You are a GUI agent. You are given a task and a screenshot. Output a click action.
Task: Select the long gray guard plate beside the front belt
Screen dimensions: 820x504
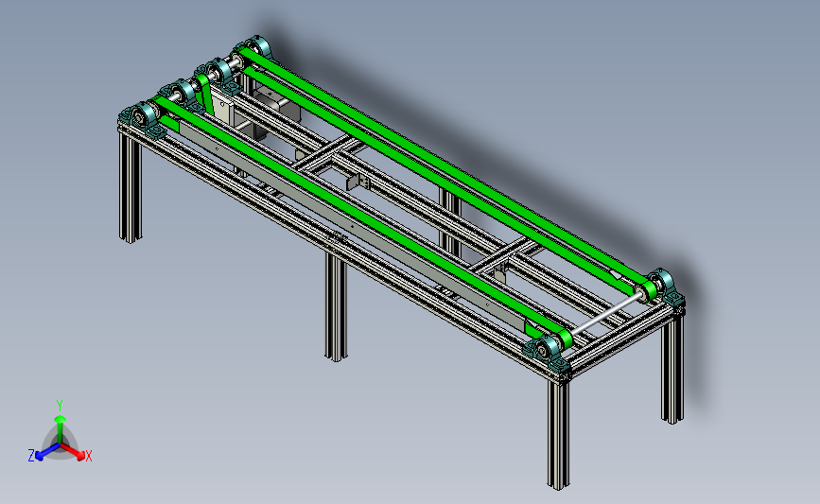[x=352, y=227]
